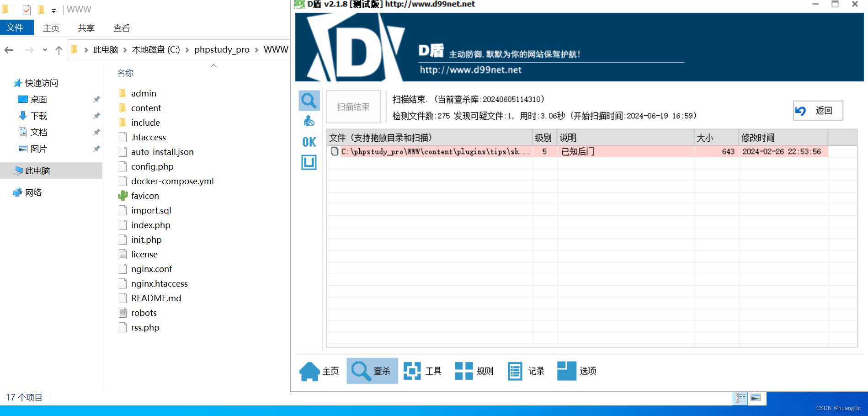
Task: Open Quick Access Toolbar customize dropdown
Action: (53, 10)
